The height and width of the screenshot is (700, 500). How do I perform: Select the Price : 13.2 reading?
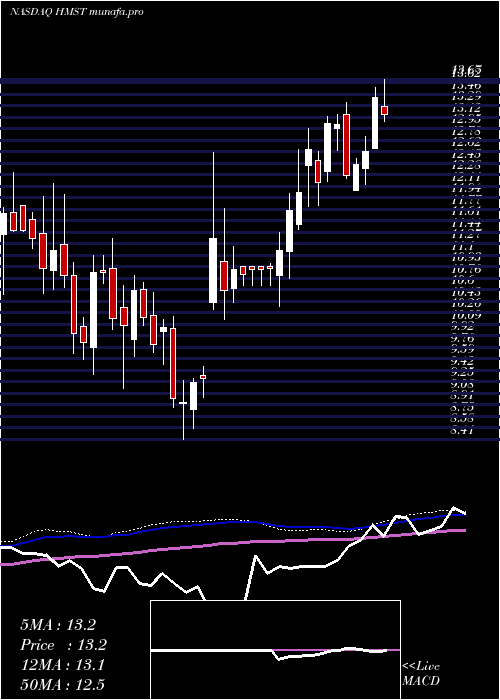64,645
